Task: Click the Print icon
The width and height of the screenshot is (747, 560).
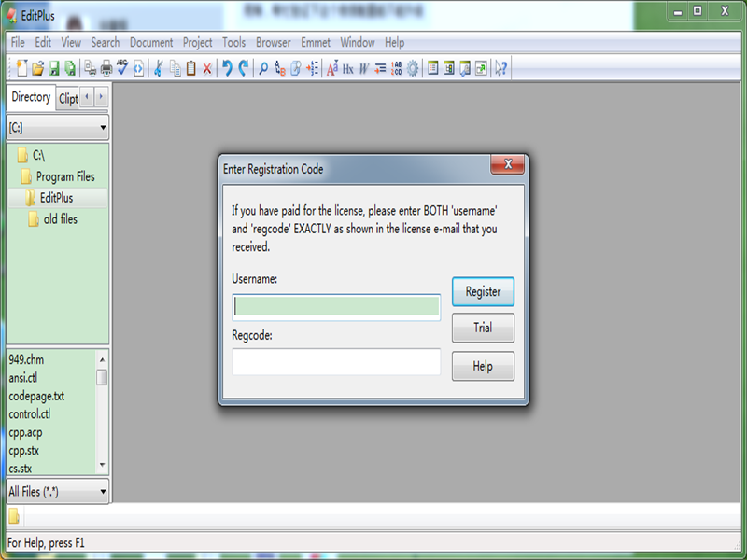Action: [x=106, y=68]
